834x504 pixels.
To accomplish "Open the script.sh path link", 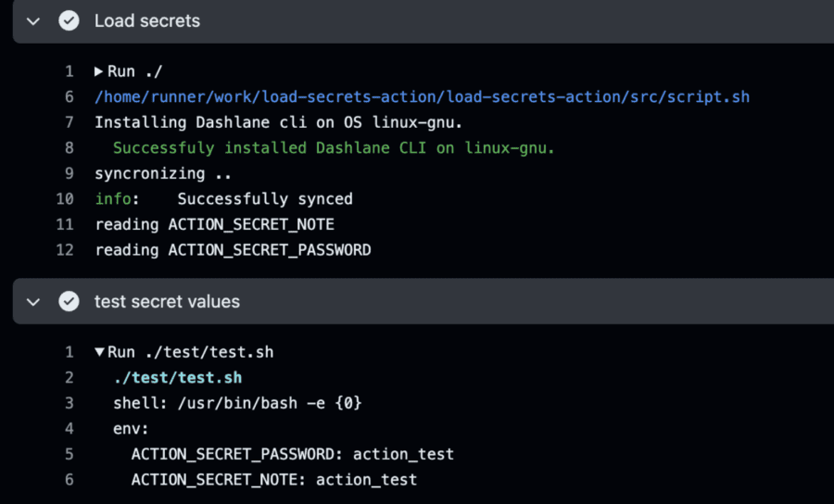I will (x=422, y=97).
